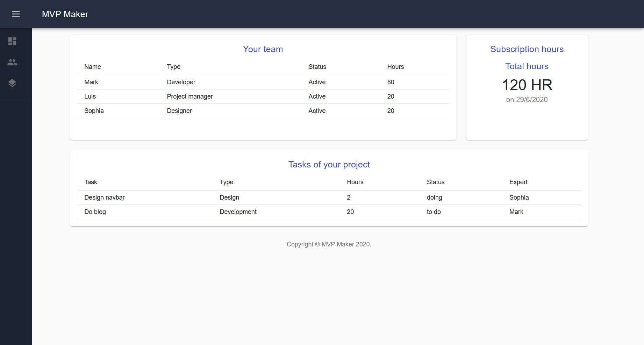This screenshot has width=644, height=345.
Task: Select 'Sophia' in the team table
Action: click(94, 111)
